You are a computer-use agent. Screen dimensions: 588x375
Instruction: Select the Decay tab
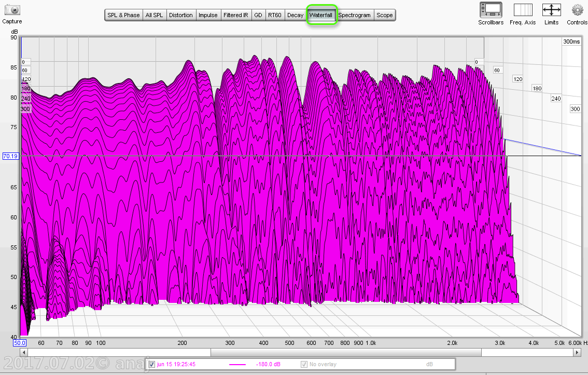click(x=295, y=15)
